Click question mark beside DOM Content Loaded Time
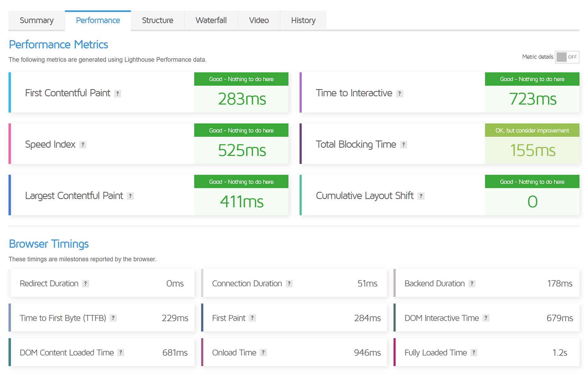 121,352
